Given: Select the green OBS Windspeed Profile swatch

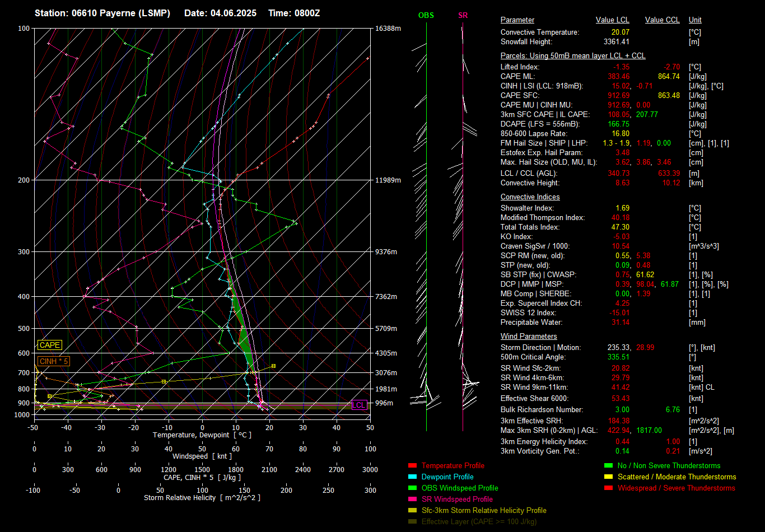Looking at the screenshot, I should (x=412, y=488).
